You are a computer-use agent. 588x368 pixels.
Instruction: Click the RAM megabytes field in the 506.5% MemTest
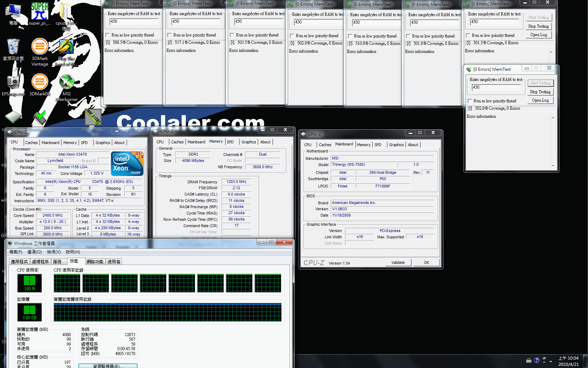pyautogui.click(x=134, y=21)
